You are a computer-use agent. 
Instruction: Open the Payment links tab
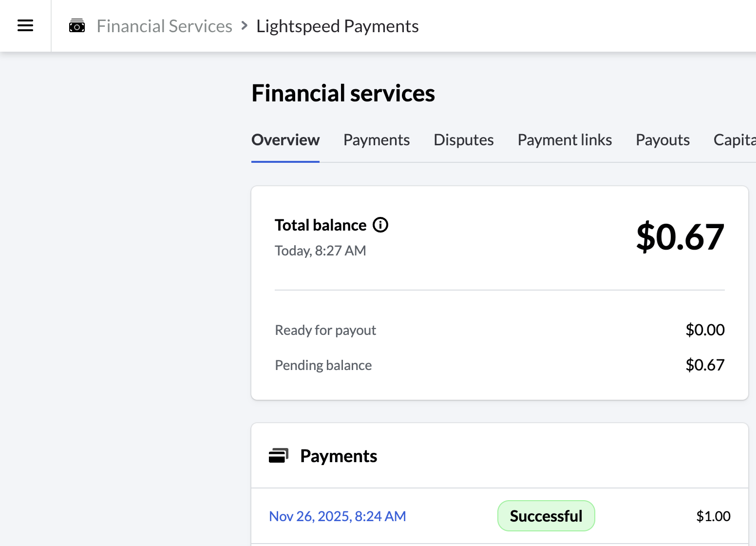coord(565,140)
